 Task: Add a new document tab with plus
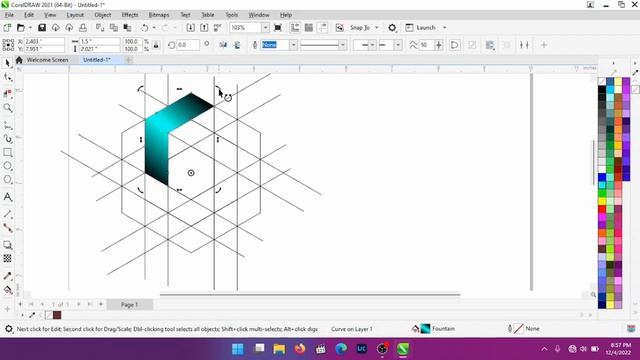point(129,60)
